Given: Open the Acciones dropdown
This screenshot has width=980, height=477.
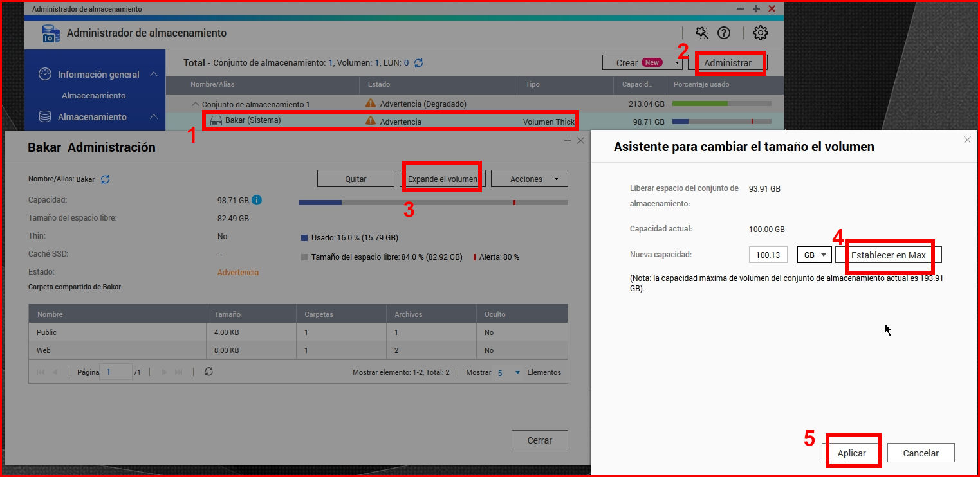Looking at the screenshot, I should pyautogui.click(x=529, y=179).
